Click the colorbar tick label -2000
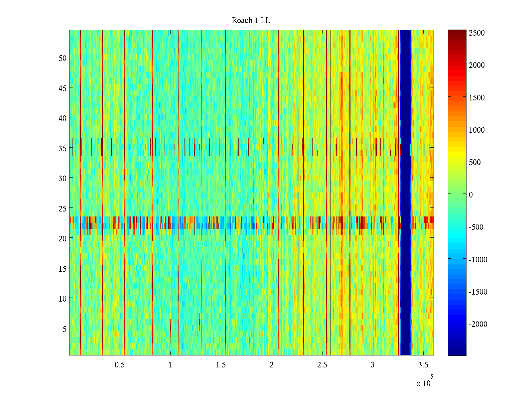Image resolution: width=532 pixels, height=399 pixels. pos(477,324)
